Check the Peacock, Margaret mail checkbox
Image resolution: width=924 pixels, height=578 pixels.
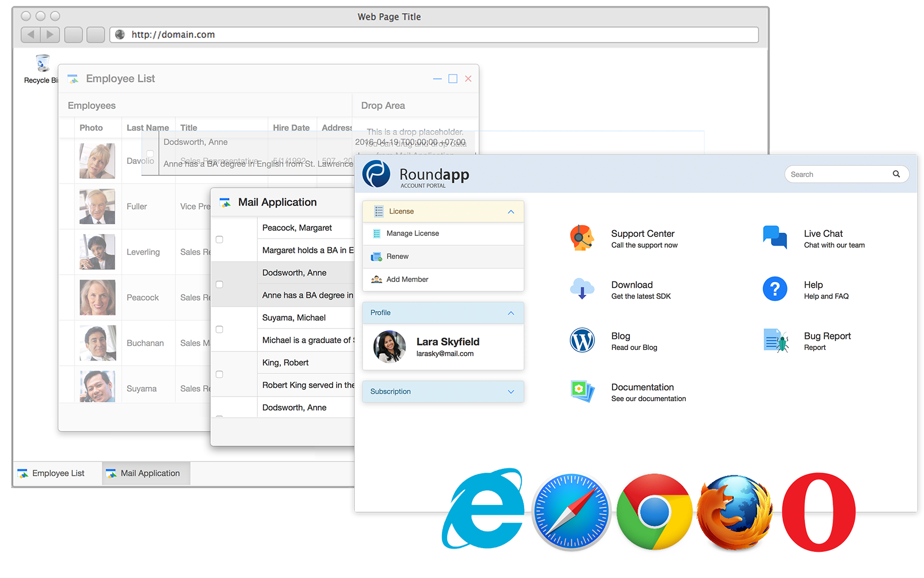tap(219, 239)
